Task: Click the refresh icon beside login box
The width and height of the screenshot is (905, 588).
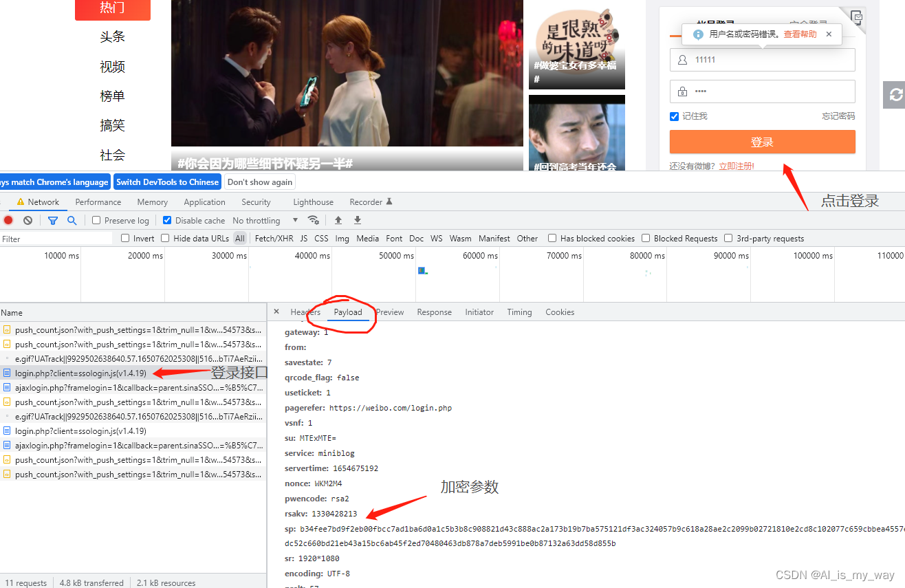Action: tap(895, 95)
